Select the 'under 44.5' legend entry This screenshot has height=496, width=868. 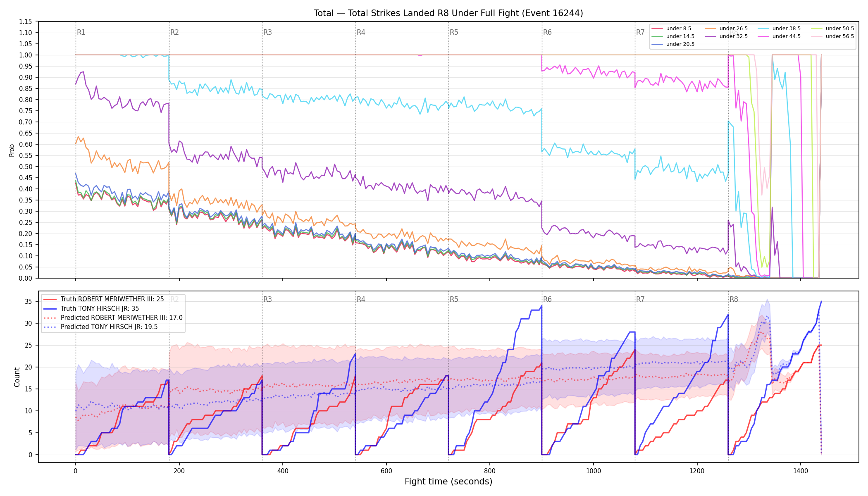tap(779, 36)
